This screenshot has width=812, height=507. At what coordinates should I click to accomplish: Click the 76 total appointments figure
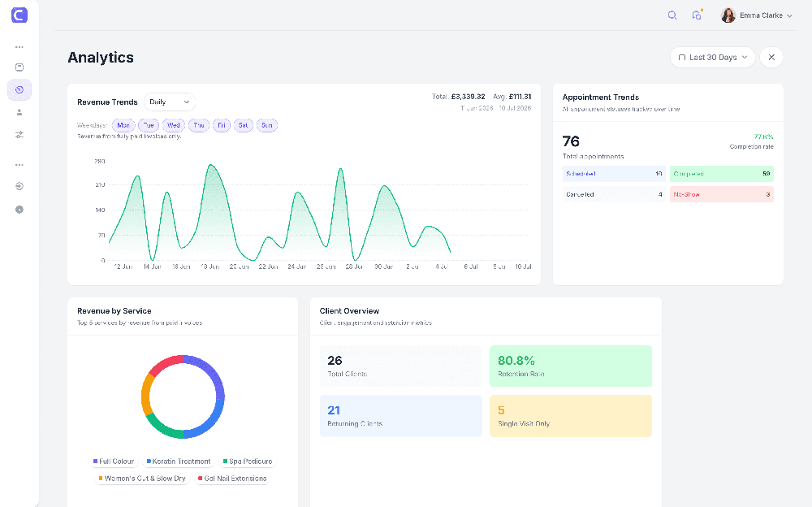coord(571,141)
